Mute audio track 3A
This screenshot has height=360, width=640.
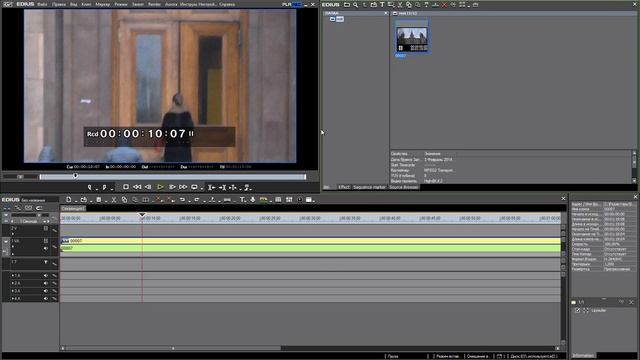tap(46, 291)
